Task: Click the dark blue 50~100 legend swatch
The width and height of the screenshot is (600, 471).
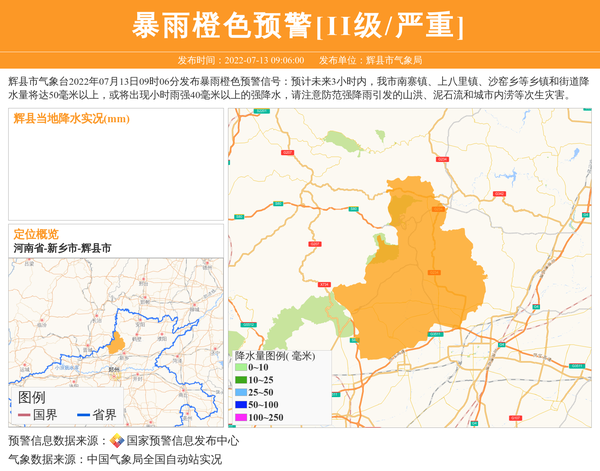Action: tap(240, 404)
